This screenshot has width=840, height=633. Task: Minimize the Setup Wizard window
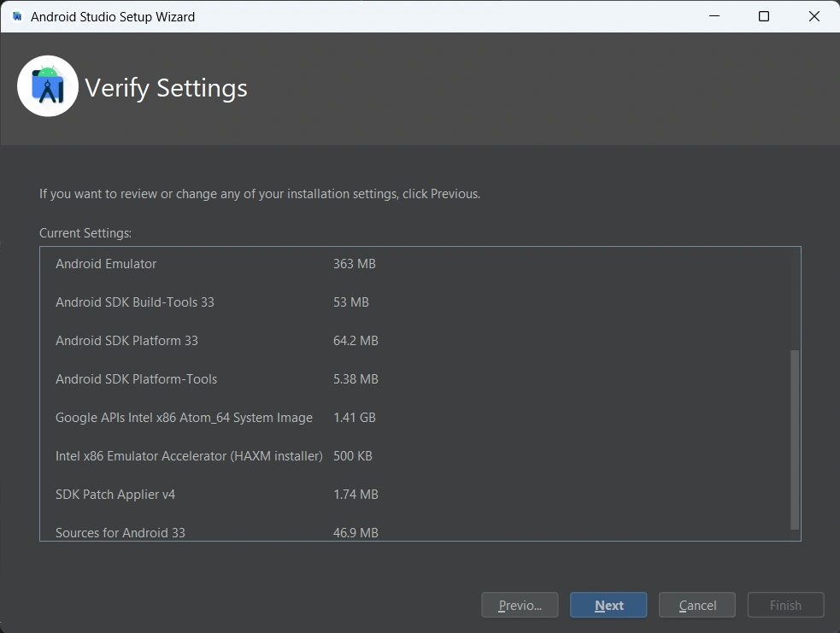point(714,16)
